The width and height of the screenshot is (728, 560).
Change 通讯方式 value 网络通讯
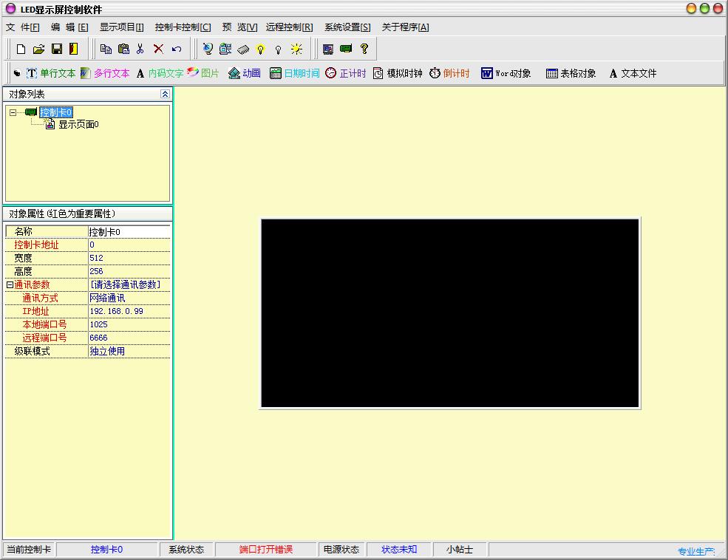coord(129,298)
